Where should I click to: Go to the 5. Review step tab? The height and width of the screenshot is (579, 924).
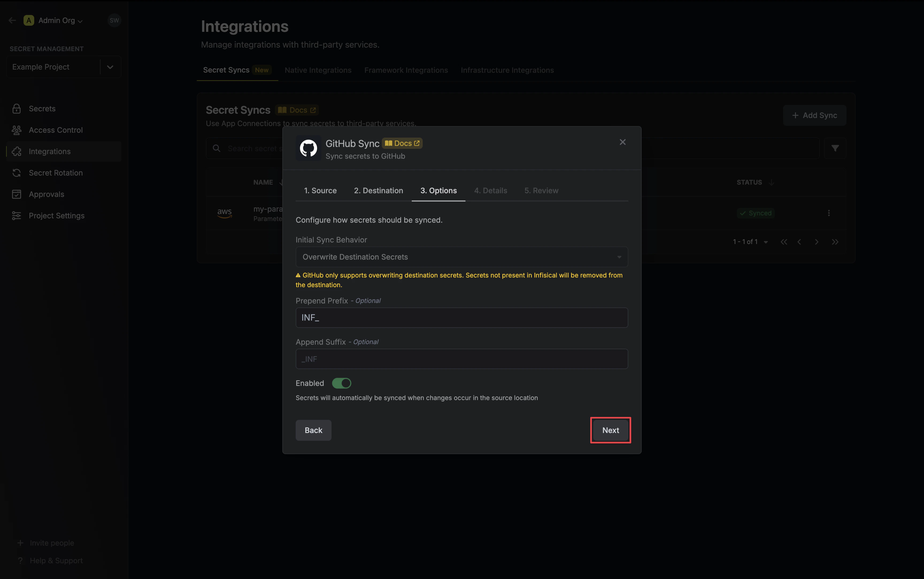point(541,190)
